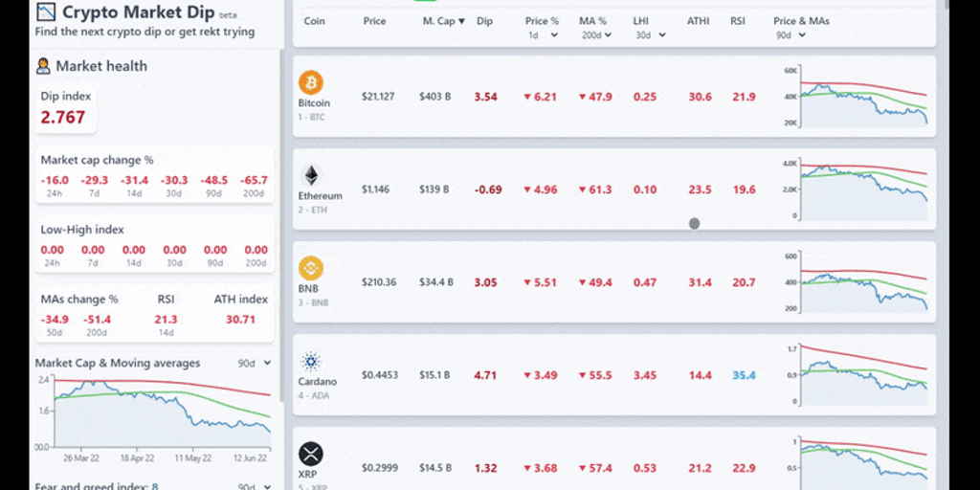
Task: Click the Crypto Market Dip title link
Action: click(138, 12)
